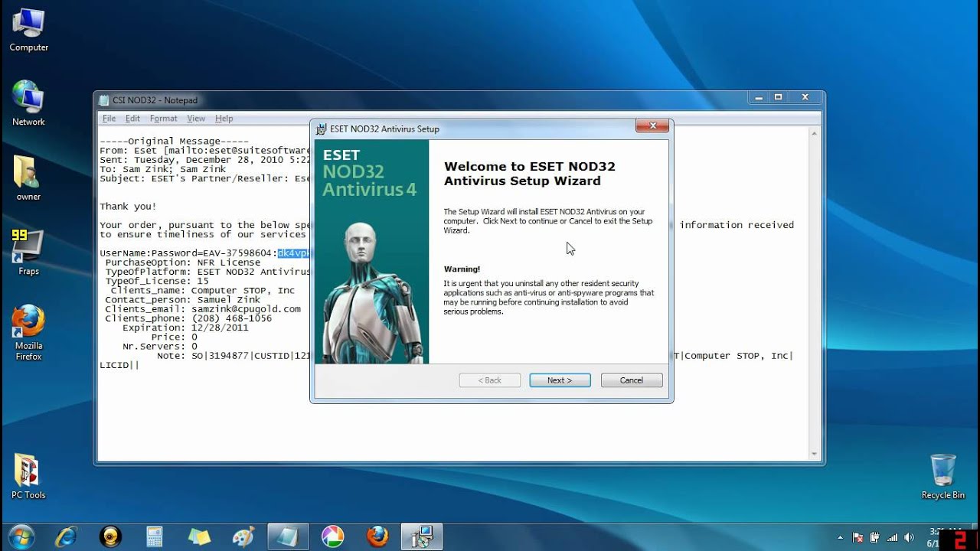Screen dimensions: 980x551
Task: Minimize the CSI NOD32 Notepad window
Action: [756, 97]
